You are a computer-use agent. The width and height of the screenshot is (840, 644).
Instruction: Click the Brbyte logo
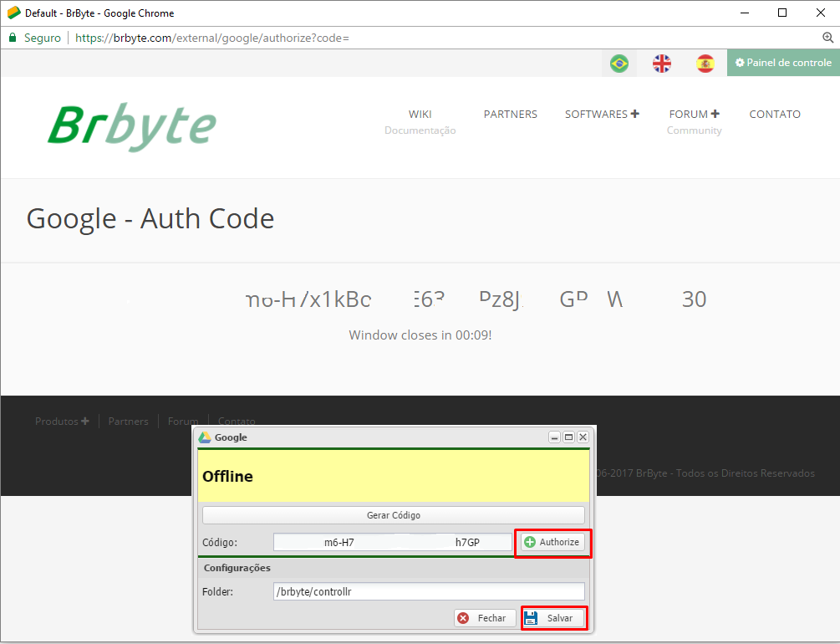tap(132, 126)
